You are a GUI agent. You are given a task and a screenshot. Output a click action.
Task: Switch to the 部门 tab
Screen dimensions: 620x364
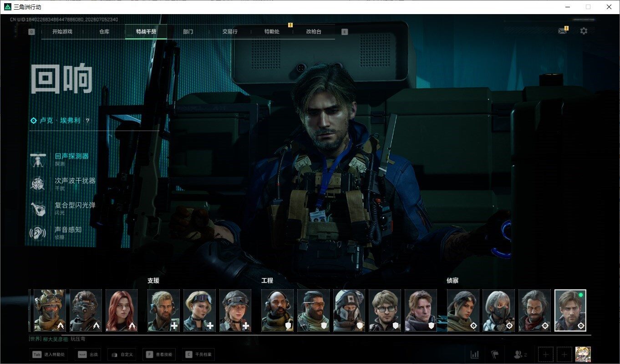pyautogui.click(x=188, y=32)
